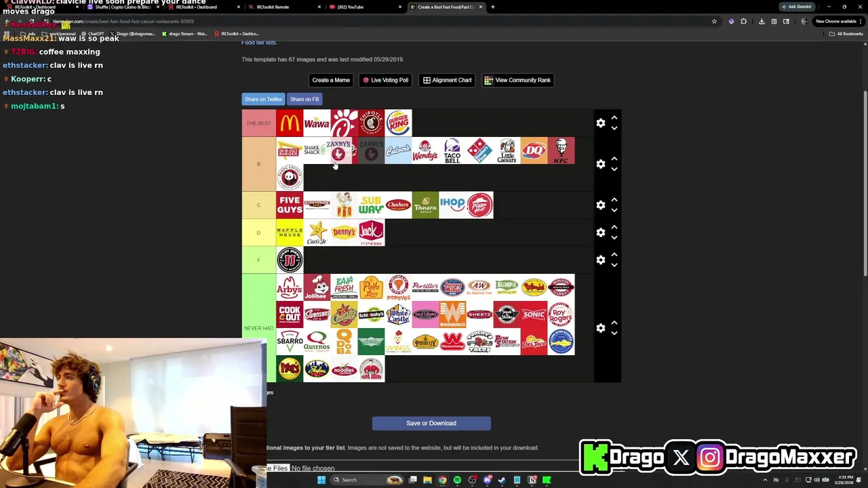This screenshot has height=488, width=868.
Task: Click the Burger King logo tile
Action: coord(398,123)
